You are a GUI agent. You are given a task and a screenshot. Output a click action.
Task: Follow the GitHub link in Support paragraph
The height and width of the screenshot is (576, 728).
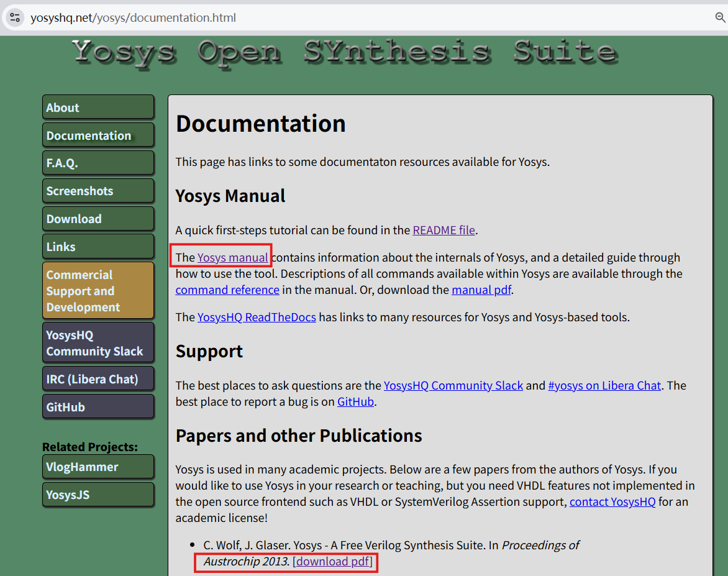click(x=355, y=402)
